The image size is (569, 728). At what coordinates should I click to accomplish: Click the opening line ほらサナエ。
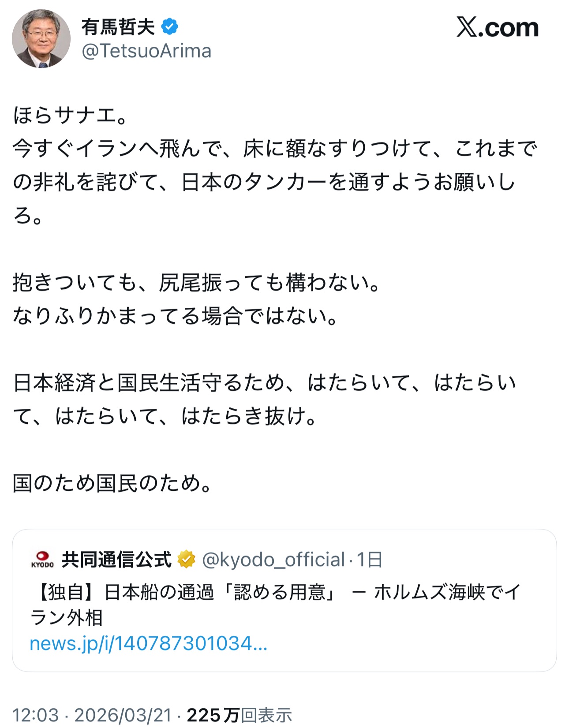point(71,116)
